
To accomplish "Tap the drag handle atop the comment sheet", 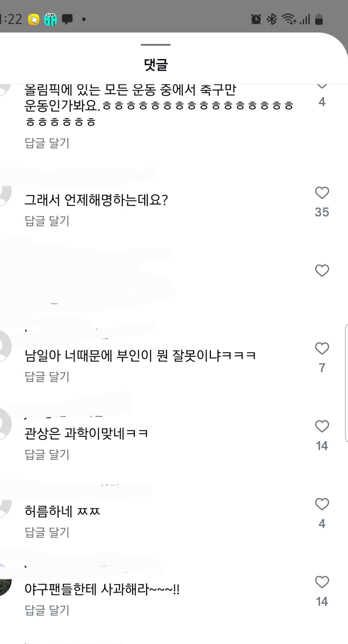I will pos(155,44).
